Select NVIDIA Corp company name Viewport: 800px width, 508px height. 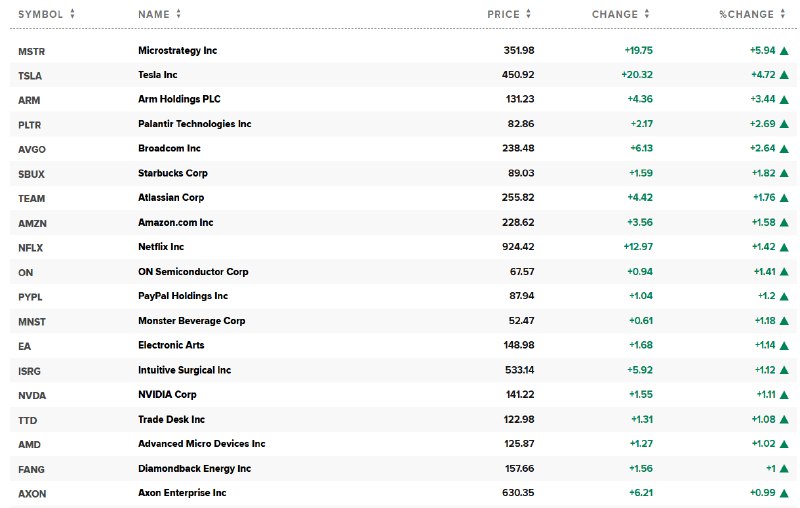coord(167,394)
